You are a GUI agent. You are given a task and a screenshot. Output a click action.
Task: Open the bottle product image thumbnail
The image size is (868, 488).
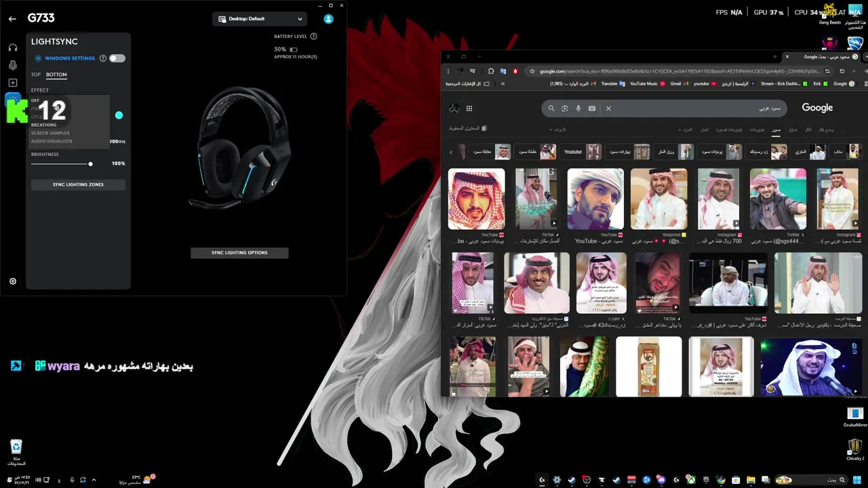649,366
